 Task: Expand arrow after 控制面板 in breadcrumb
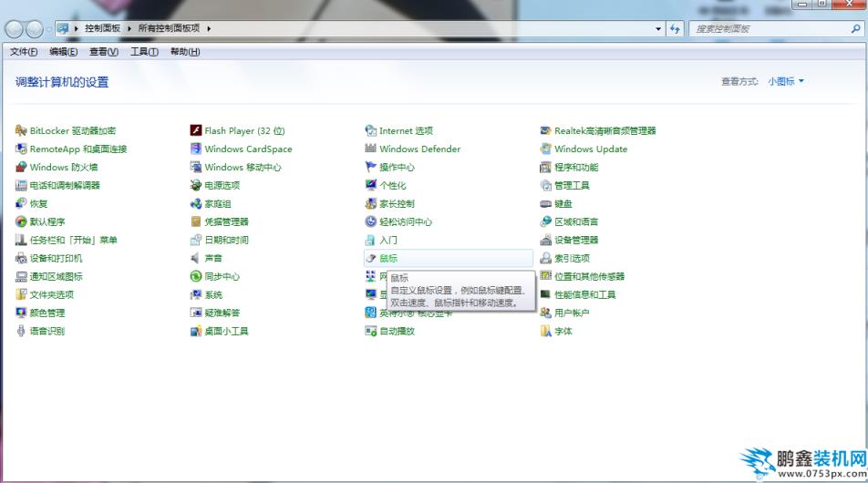click(129, 28)
